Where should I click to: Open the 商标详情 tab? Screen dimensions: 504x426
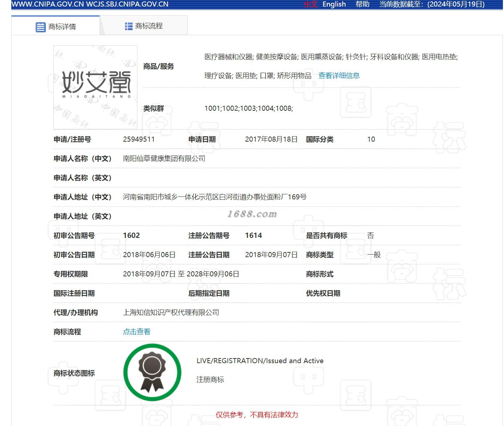coord(55,26)
